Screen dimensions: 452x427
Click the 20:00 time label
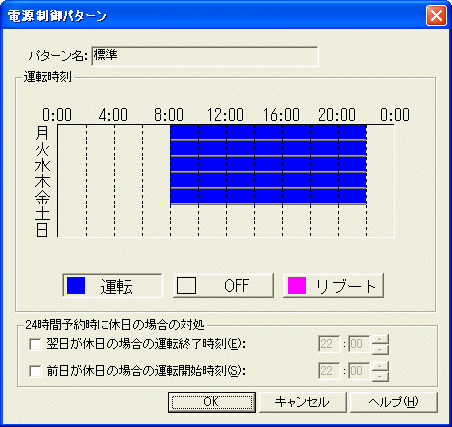[x=337, y=115]
